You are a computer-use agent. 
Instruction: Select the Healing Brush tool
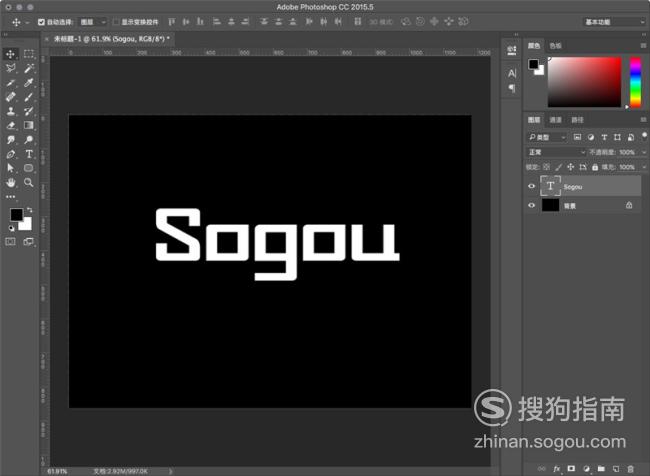[11, 97]
